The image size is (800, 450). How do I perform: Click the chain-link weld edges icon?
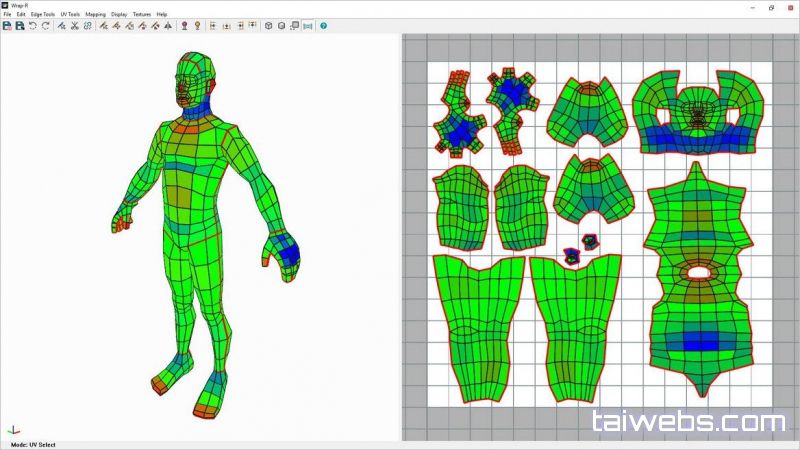tap(88, 25)
